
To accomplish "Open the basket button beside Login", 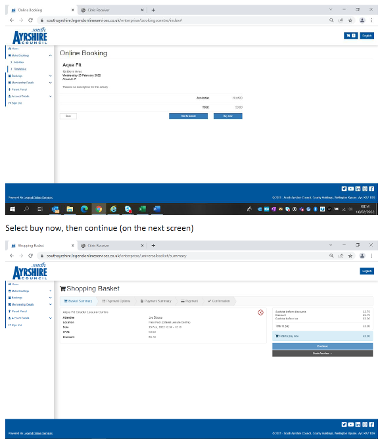I will coord(351,36).
